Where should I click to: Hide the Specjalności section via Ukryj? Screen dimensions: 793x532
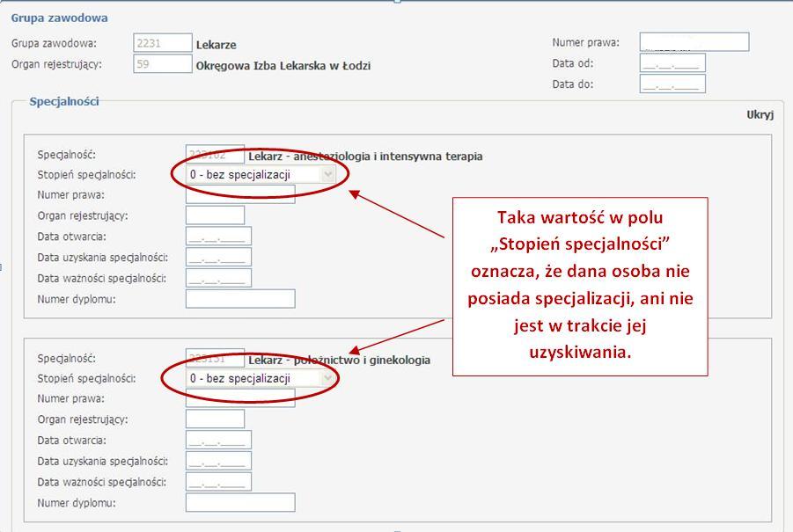(759, 114)
